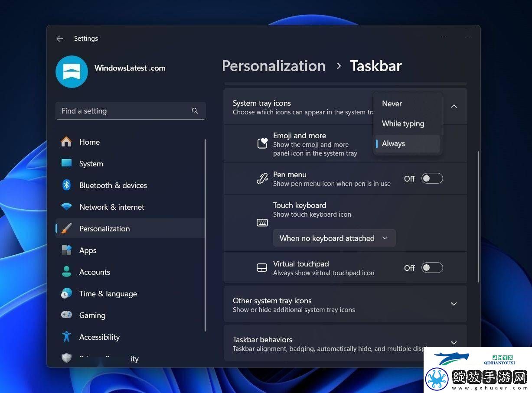The image size is (532, 393).
Task: Click the Privacy shield icon
Action: (x=66, y=358)
